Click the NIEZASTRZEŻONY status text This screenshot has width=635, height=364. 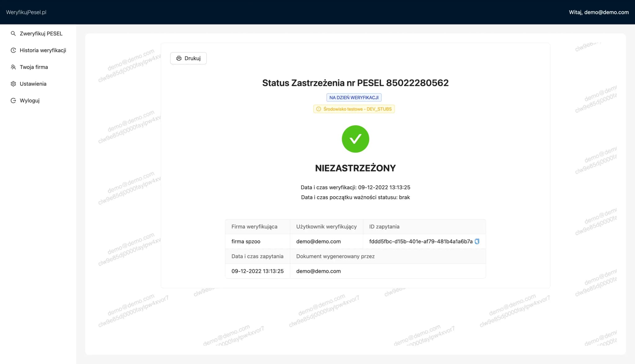click(355, 168)
